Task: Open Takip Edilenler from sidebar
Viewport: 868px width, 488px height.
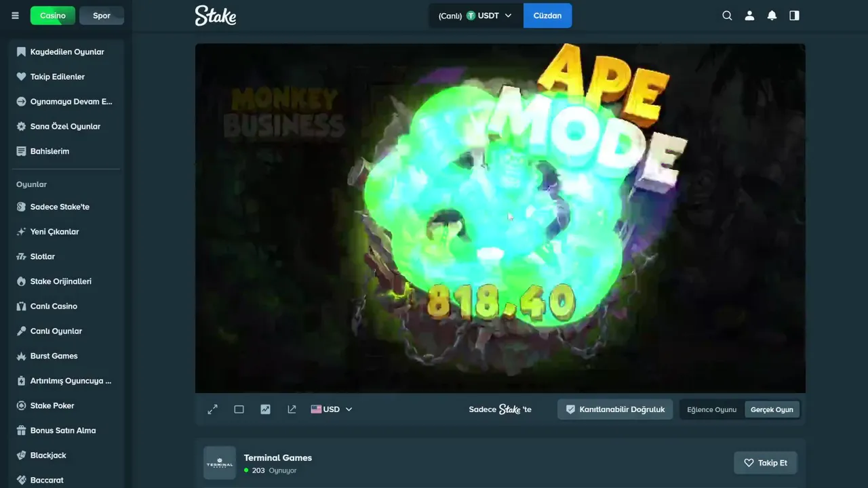Action: click(66, 77)
